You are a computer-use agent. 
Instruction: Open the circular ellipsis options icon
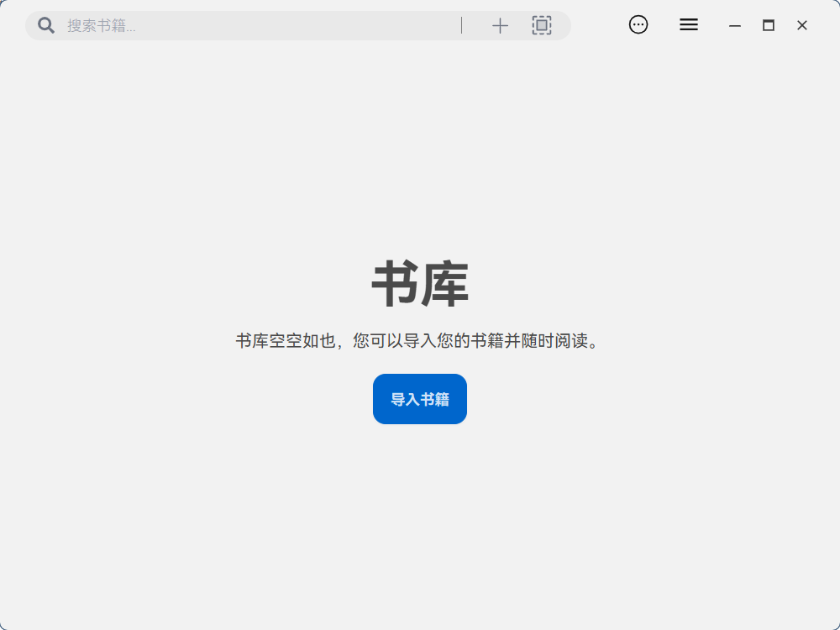(x=638, y=24)
